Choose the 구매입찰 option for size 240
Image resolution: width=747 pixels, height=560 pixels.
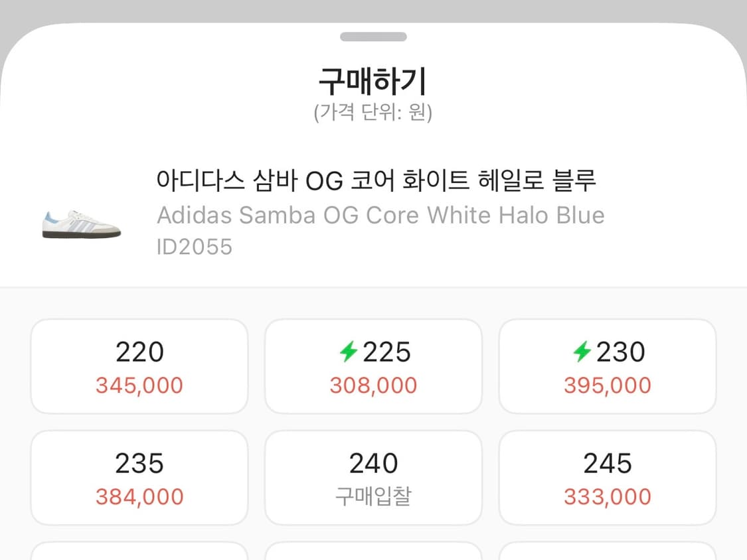coord(373,477)
